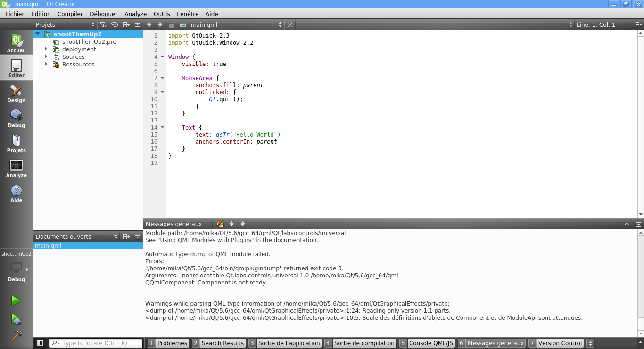
Task: Click the green Run button
Action: click(x=16, y=300)
